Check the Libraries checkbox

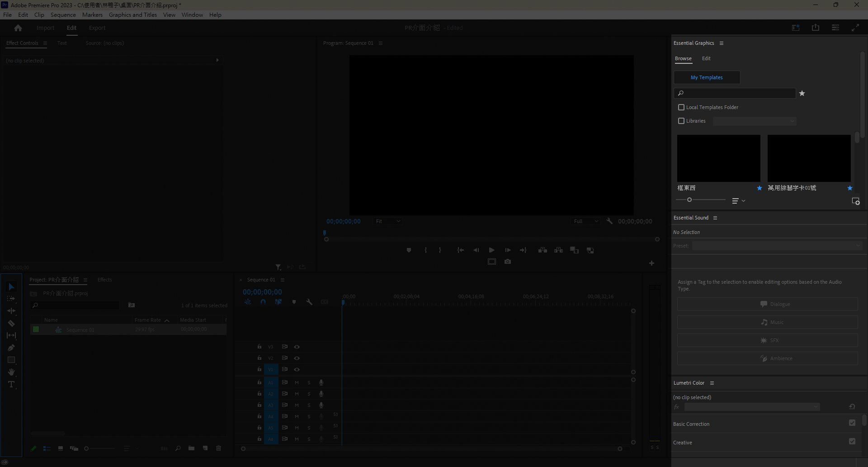(681, 121)
